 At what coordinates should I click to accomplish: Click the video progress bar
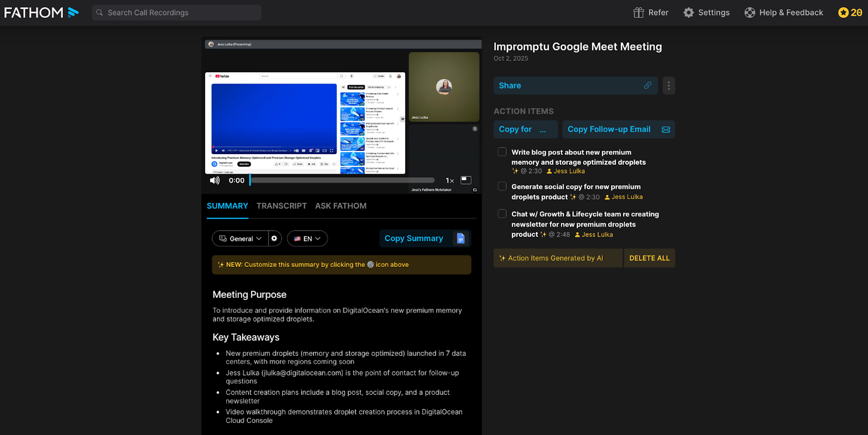[x=342, y=181]
